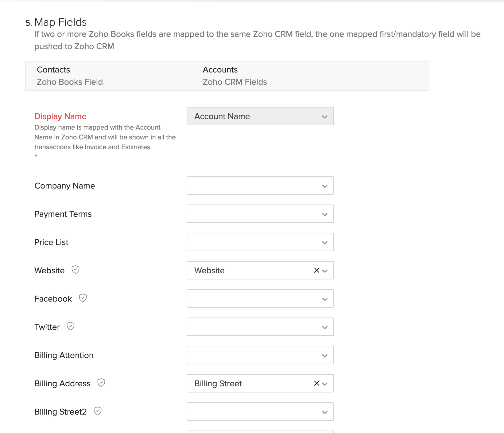
Task: Click the Display Name field label
Action: point(60,116)
